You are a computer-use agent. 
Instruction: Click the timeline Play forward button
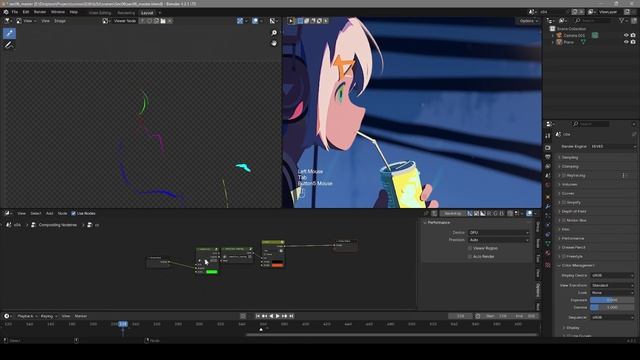pyautogui.click(x=278, y=316)
